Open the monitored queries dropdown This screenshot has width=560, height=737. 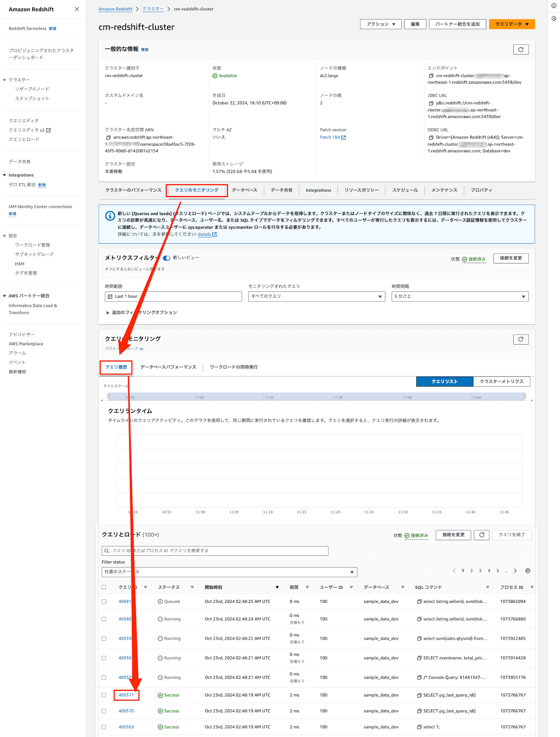pyautogui.click(x=316, y=297)
